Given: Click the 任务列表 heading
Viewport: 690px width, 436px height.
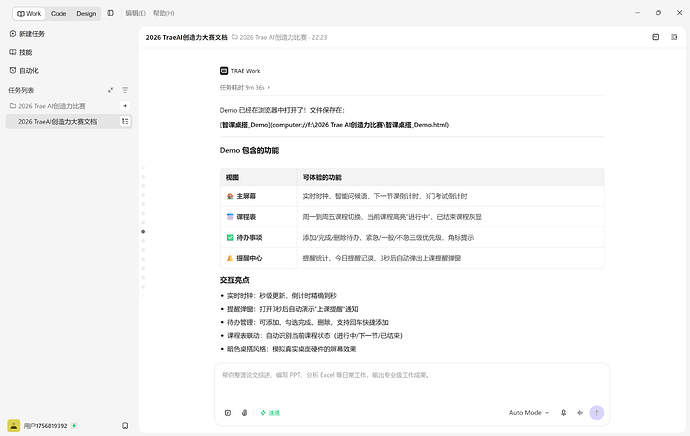Looking at the screenshot, I should pos(21,90).
